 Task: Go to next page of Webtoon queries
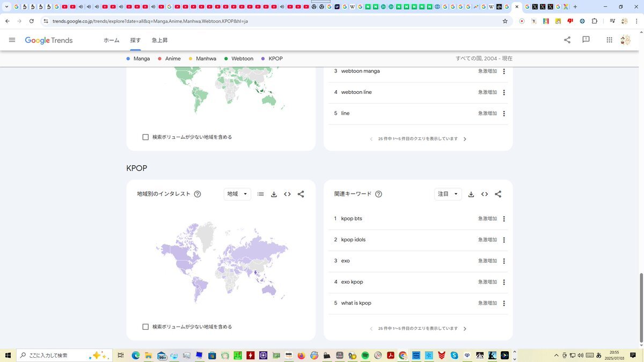click(465, 139)
